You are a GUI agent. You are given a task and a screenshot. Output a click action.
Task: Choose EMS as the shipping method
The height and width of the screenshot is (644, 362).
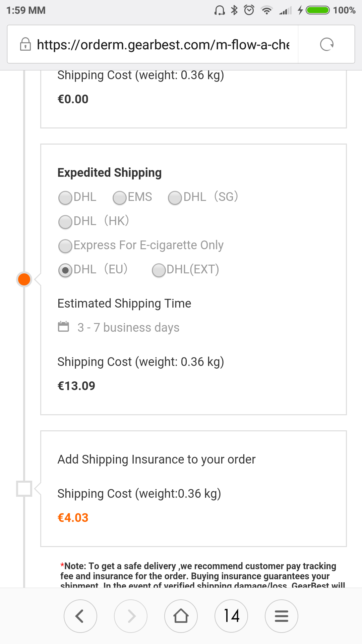tap(120, 198)
